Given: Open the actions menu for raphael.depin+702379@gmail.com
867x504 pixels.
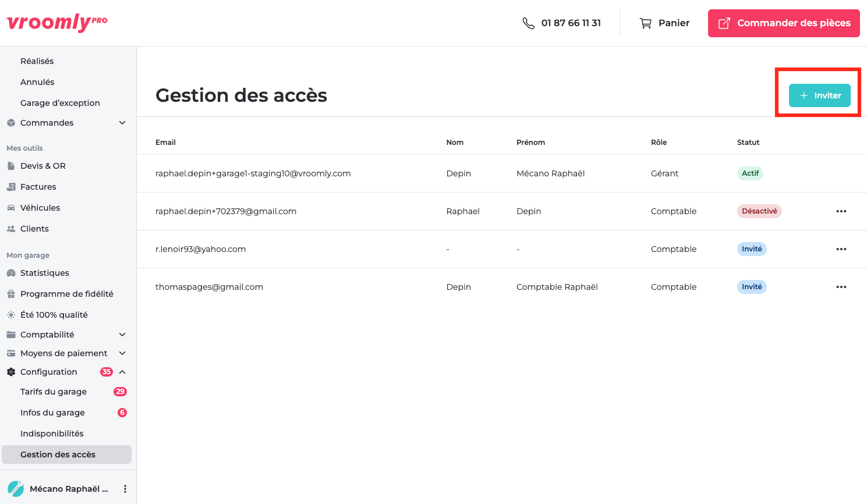Looking at the screenshot, I should tap(841, 211).
